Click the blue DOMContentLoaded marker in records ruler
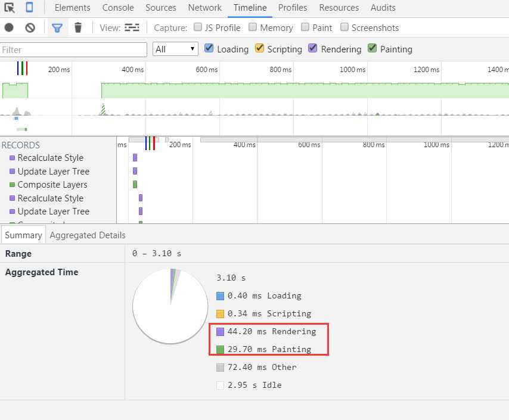Image resolution: width=509 pixels, height=420 pixels. tap(146, 143)
